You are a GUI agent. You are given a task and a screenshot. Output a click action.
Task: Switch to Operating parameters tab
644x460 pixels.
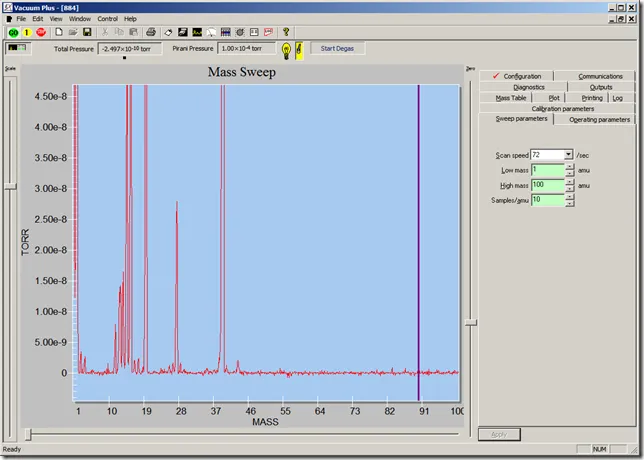595,120
